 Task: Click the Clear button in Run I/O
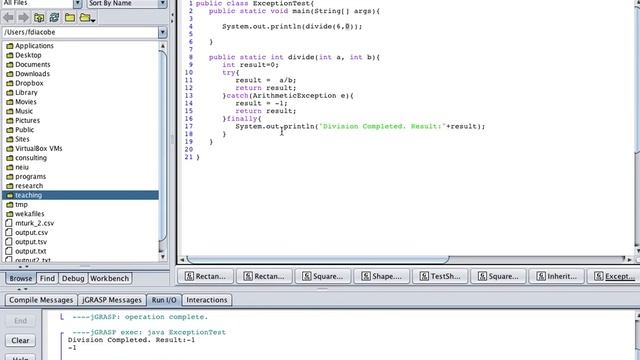pyautogui.click(x=20, y=340)
